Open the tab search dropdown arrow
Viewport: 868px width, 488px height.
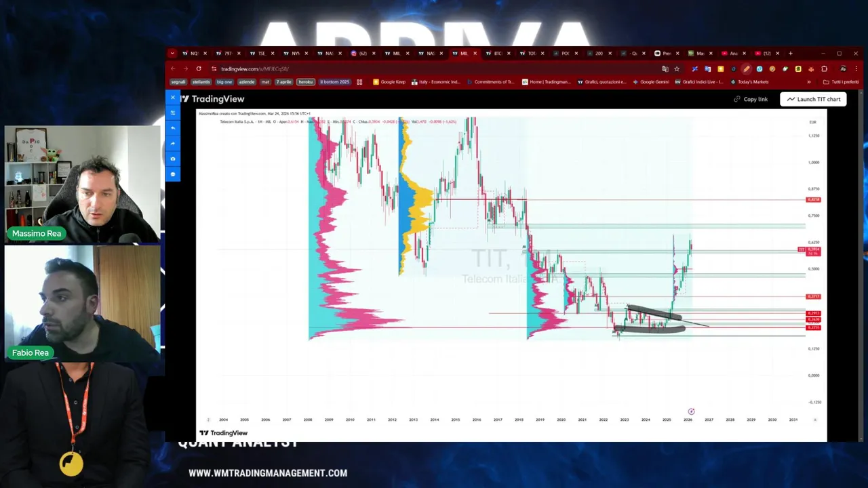point(172,53)
